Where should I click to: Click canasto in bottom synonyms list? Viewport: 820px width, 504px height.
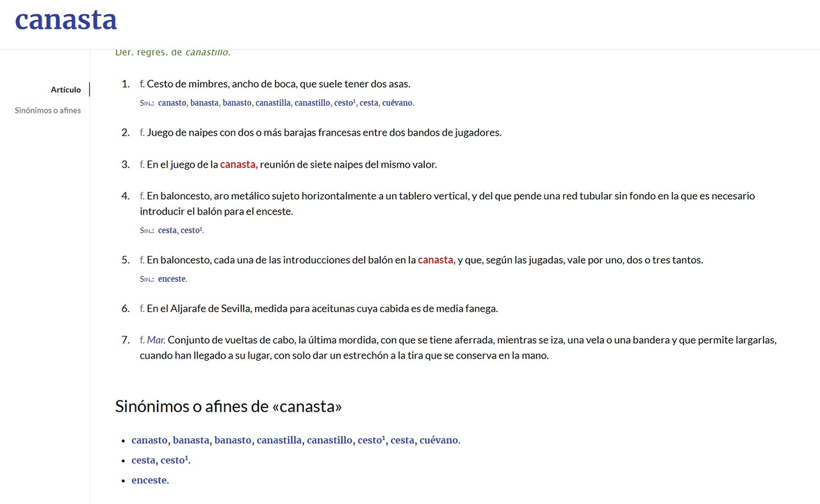150,440
